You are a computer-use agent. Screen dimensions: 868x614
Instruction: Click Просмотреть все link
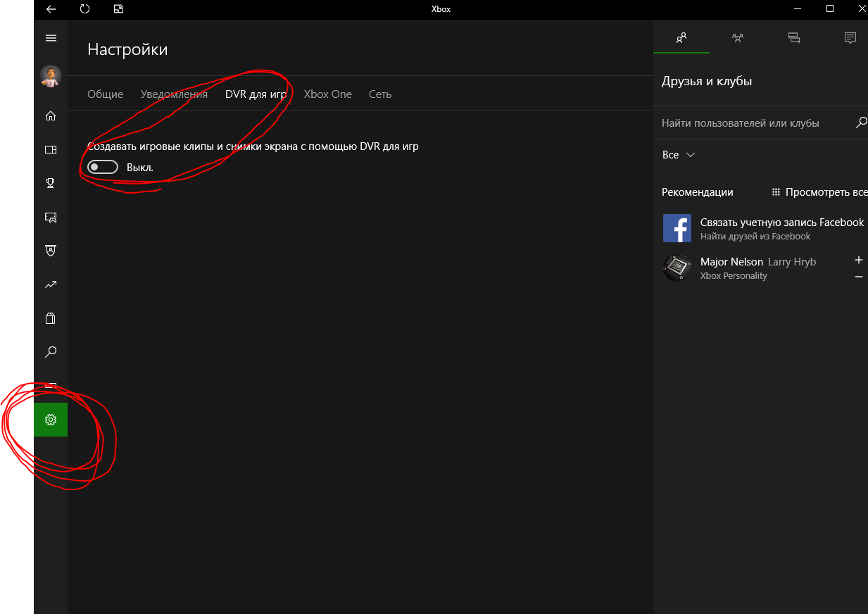[x=820, y=192]
